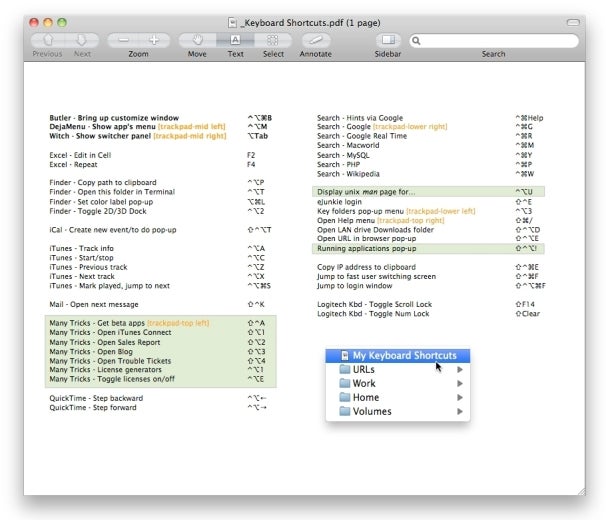Click 'Mail - Open next message' line
The image size is (606, 520).
[x=94, y=304]
